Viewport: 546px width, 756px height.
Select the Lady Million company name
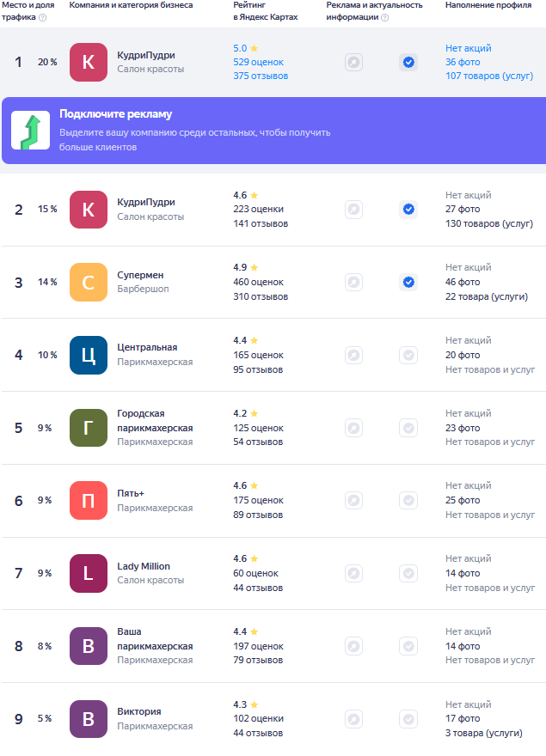[x=144, y=566]
